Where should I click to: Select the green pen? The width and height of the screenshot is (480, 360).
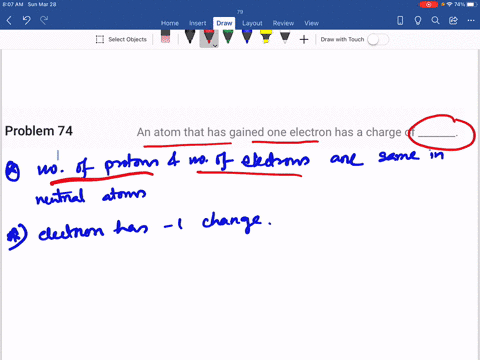pos(228,37)
